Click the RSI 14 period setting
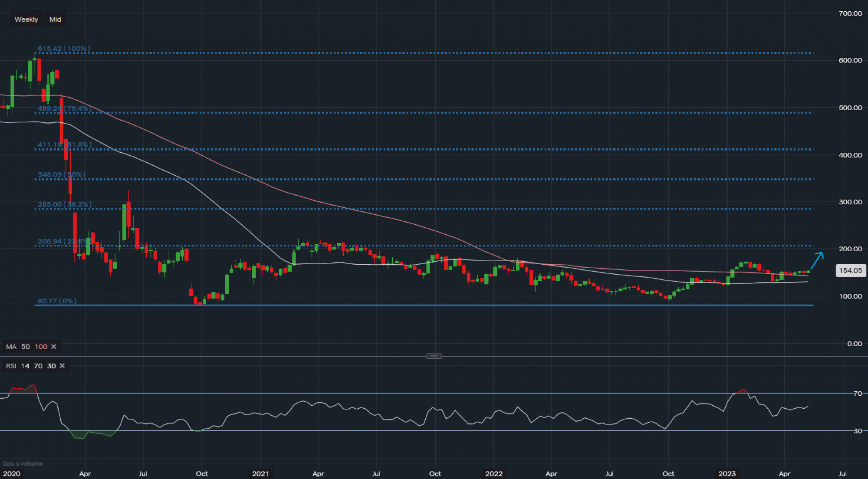The image size is (868, 479). pos(25,366)
